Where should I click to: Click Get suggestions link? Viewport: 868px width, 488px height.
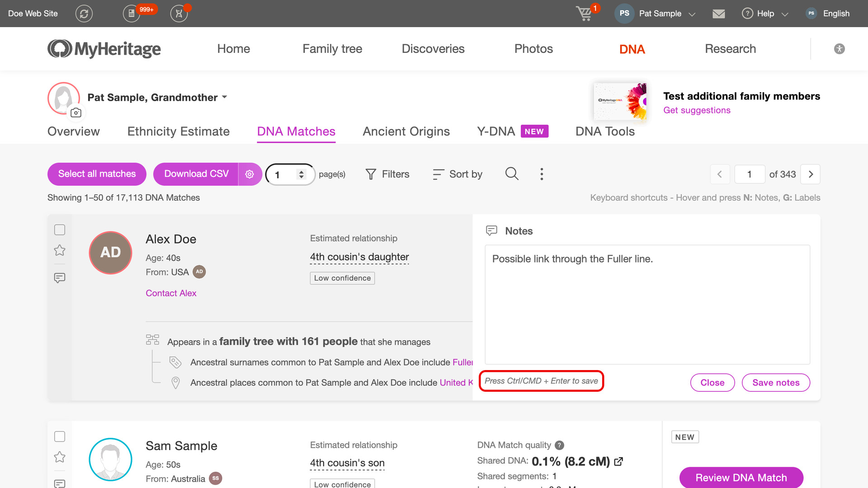697,110
